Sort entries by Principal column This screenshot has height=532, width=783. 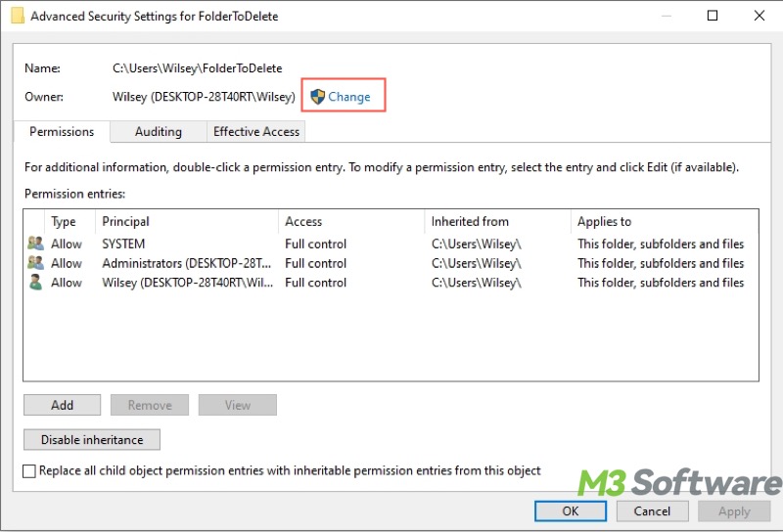click(x=187, y=221)
